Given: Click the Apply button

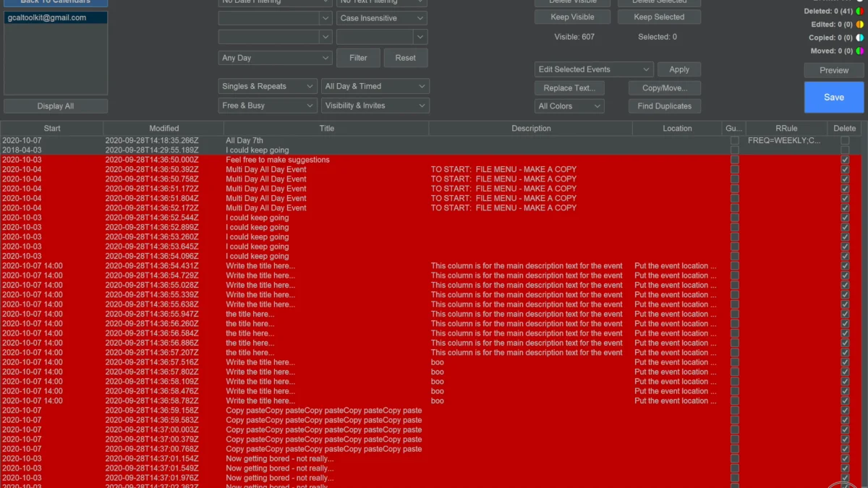Looking at the screenshot, I should point(679,69).
